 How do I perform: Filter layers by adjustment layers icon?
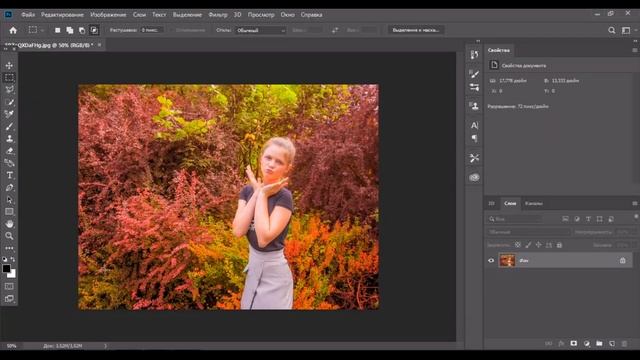click(x=577, y=219)
